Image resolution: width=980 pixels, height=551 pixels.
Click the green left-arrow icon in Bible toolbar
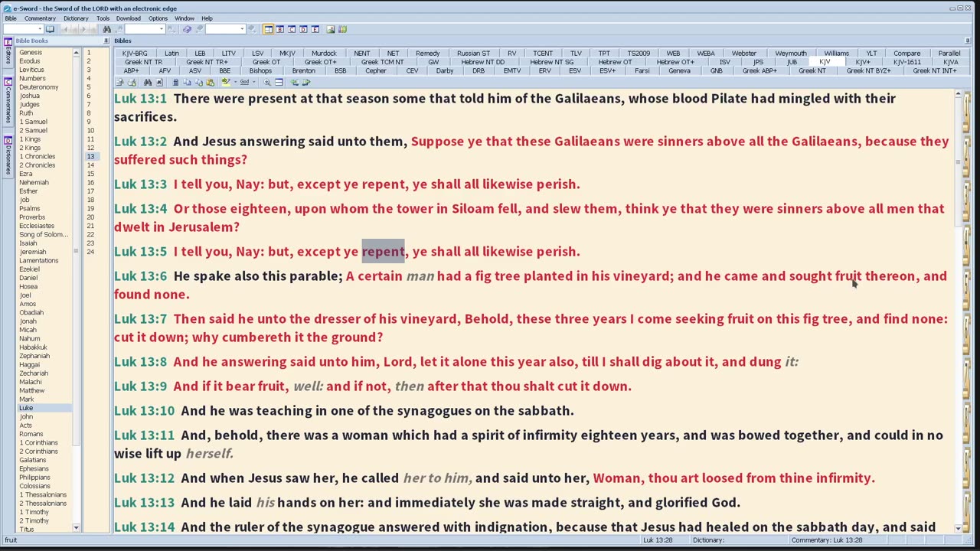tap(295, 82)
